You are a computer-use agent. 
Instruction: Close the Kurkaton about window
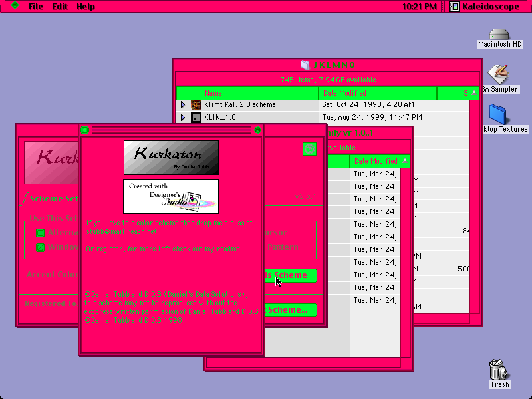(x=85, y=130)
